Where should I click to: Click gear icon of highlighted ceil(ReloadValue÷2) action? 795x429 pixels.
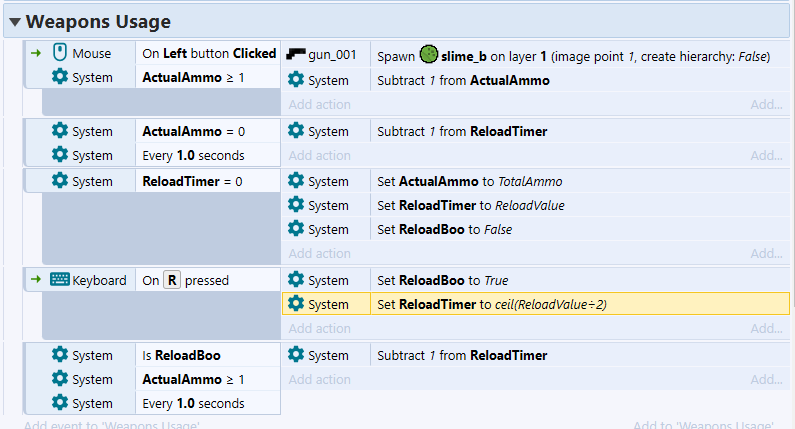click(296, 304)
